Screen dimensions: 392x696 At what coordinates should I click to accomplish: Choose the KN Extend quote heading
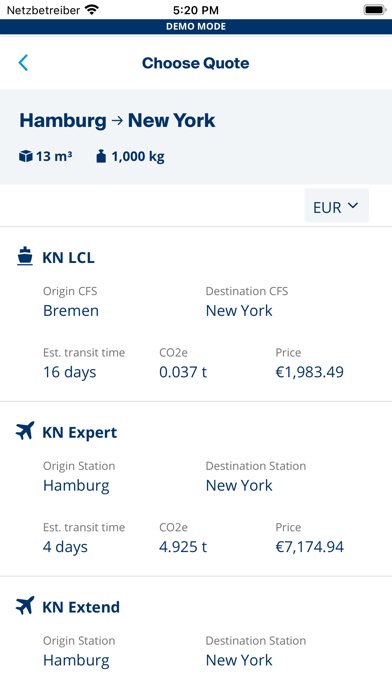click(x=81, y=607)
